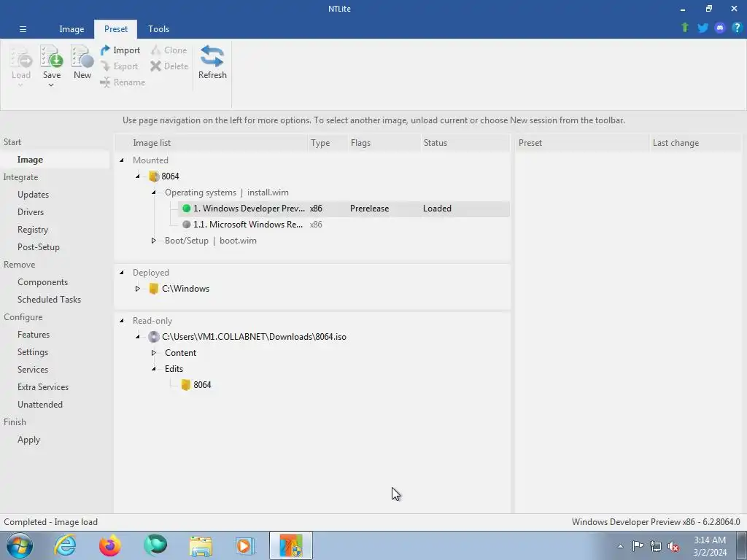Open the Settings configuration page

(x=32, y=352)
